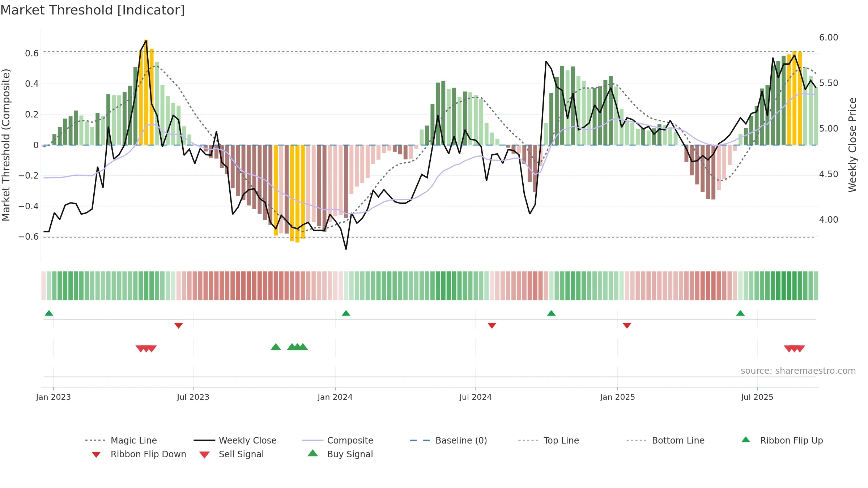
Task: Toggle the Bottom Line legend entry
Action: [665, 440]
